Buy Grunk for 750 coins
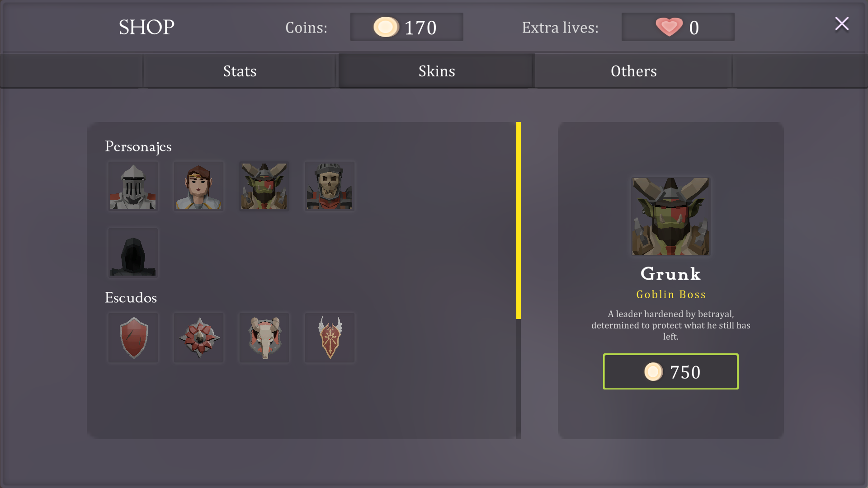Image resolution: width=868 pixels, height=488 pixels. coord(670,371)
